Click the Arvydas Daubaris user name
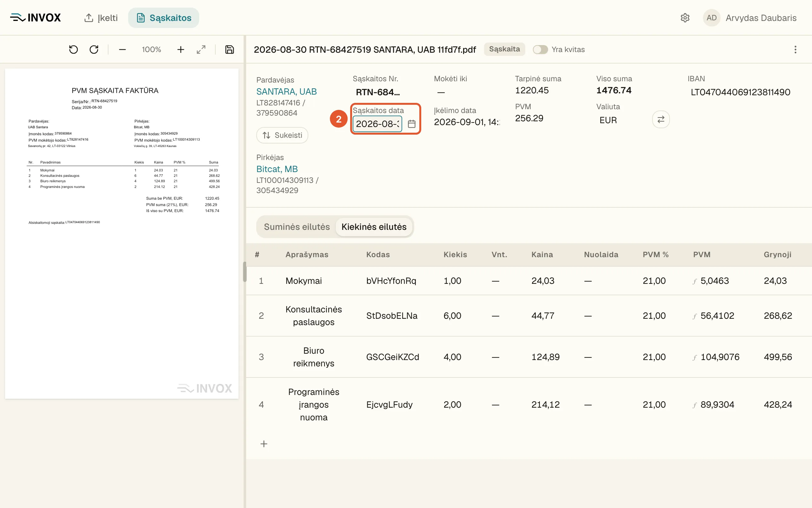Screen dimensions: 812x508 click(x=761, y=18)
